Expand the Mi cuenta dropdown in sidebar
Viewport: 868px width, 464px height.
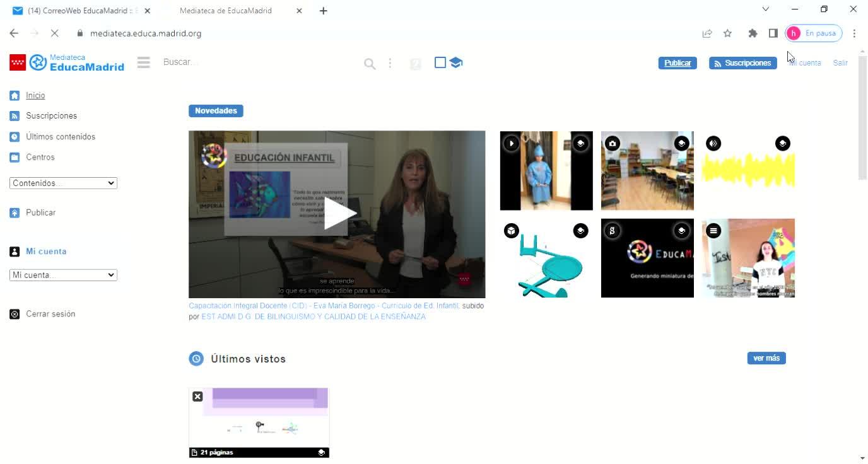(x=63, y=275)
